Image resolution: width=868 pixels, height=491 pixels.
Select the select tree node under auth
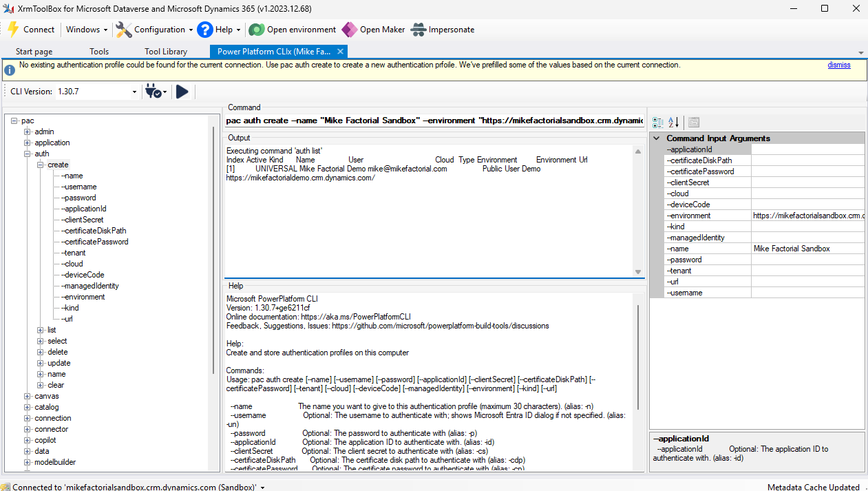(57, 341)
